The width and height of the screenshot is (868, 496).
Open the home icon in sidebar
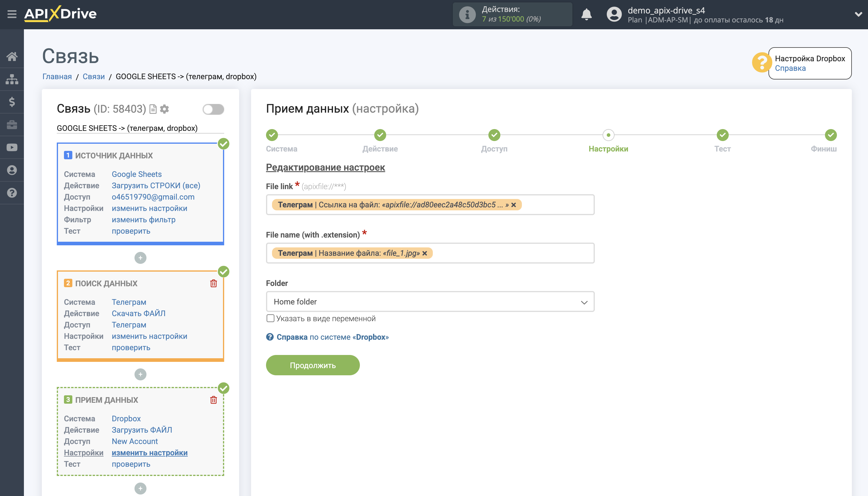(12, 56)
